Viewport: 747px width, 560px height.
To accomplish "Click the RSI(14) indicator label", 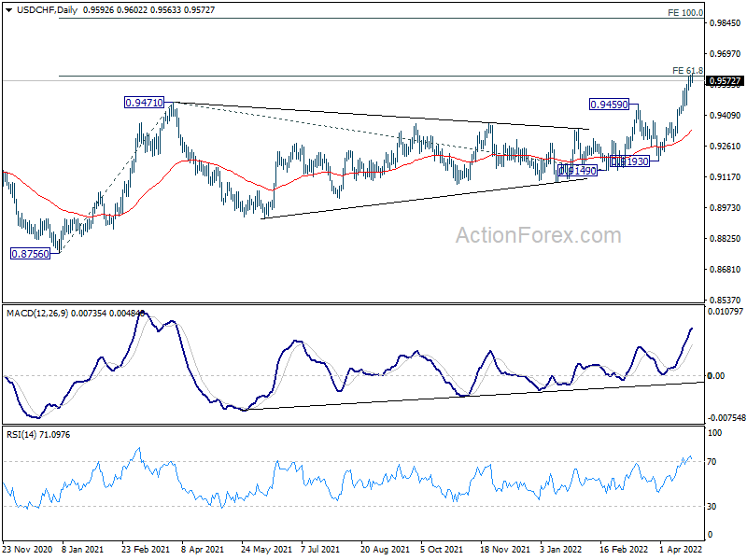I will [x=21, y=434].
